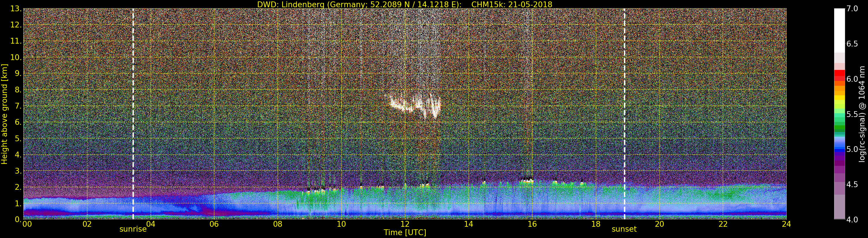The image size is (868, 238).
Task: Click the DWD Lindenberg chart title
Action: (405, 4)
